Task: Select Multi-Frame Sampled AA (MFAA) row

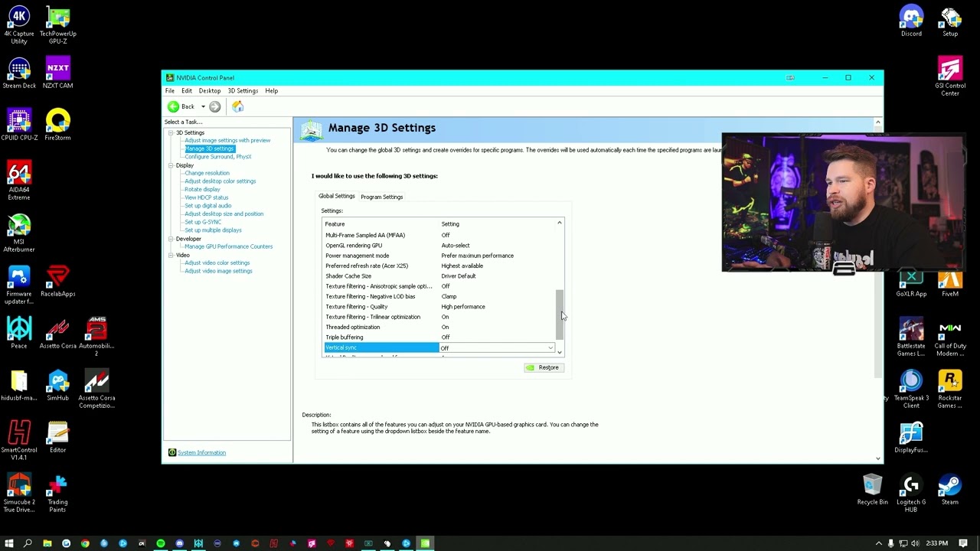Action: click(x=439, y=235)
